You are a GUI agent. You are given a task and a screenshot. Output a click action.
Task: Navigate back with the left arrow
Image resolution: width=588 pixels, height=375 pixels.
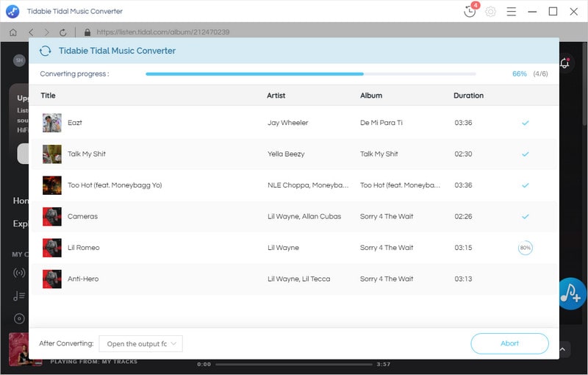pos(31,32)
